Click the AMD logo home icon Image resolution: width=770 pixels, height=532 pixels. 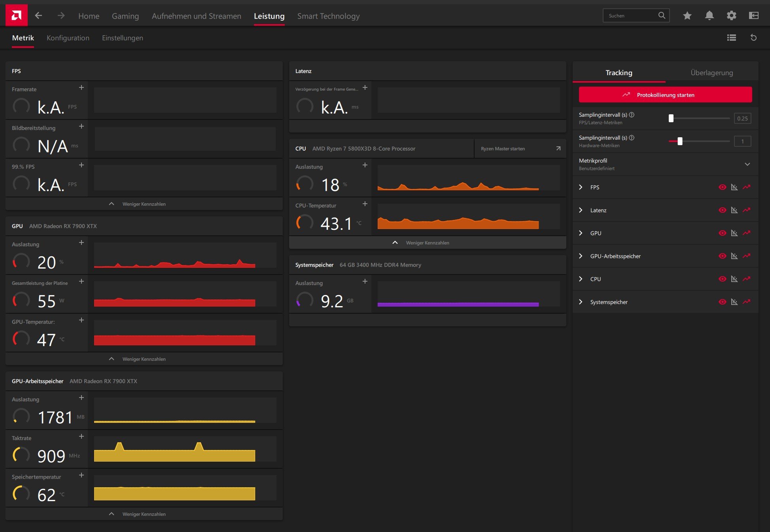point(16,15)
